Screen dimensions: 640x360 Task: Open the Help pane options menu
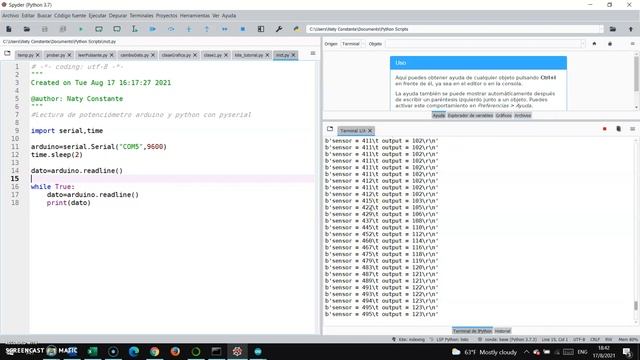click(x=632, y=44)
